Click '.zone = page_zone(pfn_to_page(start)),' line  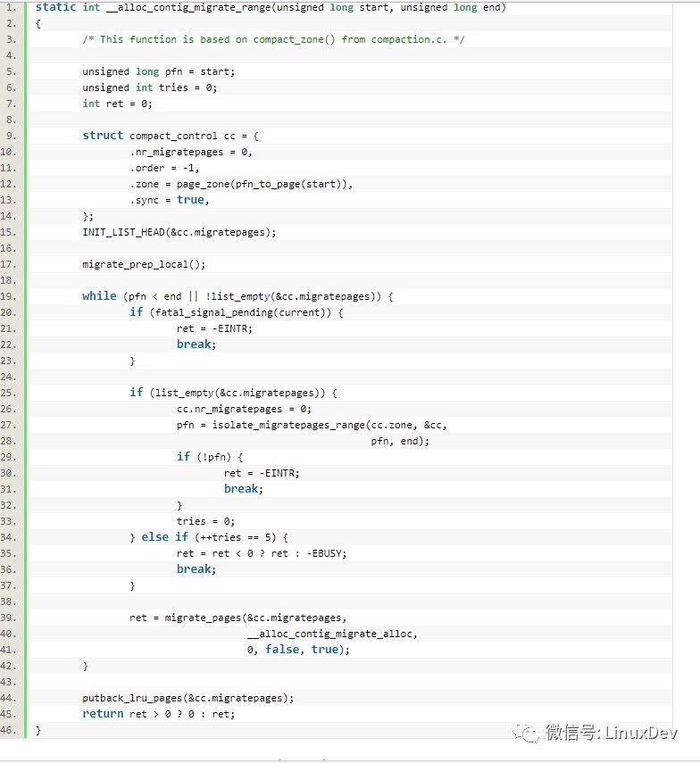point(241,184)
